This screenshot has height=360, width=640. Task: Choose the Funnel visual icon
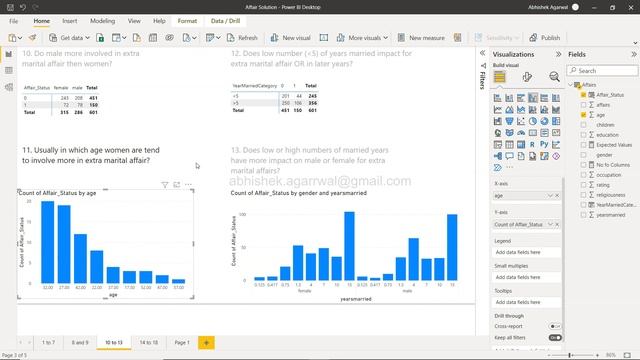(x=509, y=121)
